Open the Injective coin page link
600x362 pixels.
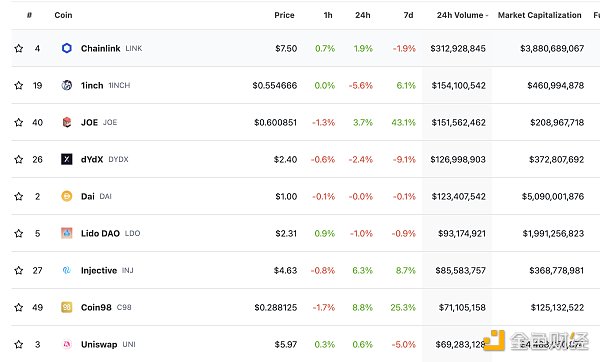tap(99, 271)
